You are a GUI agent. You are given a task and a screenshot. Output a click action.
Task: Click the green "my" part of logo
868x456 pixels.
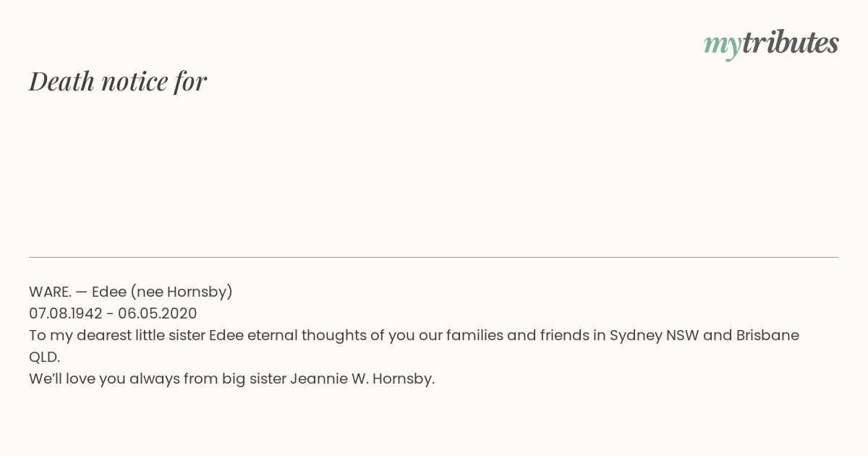(x=723, y=46)
